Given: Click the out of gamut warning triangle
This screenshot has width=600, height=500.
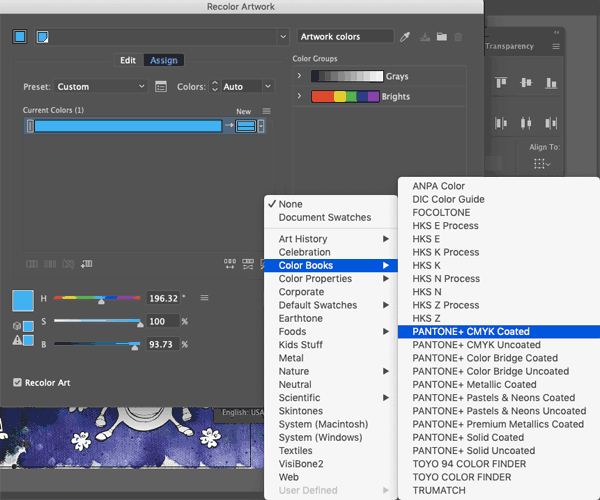Looking at the screenshot, I should pos(17,340).
